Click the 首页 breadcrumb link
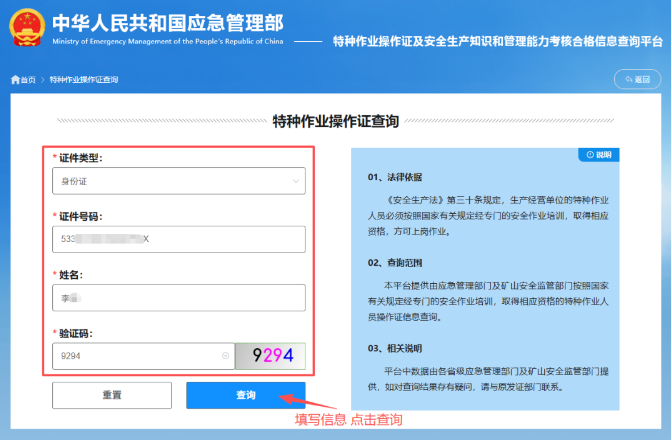Screen dimensions: 671x440 (28, 79)
